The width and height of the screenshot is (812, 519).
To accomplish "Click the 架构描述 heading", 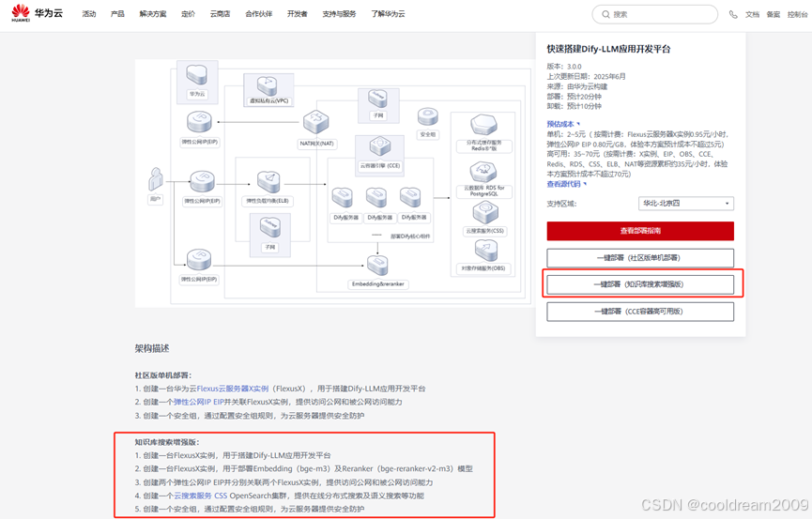I will 152,348.
